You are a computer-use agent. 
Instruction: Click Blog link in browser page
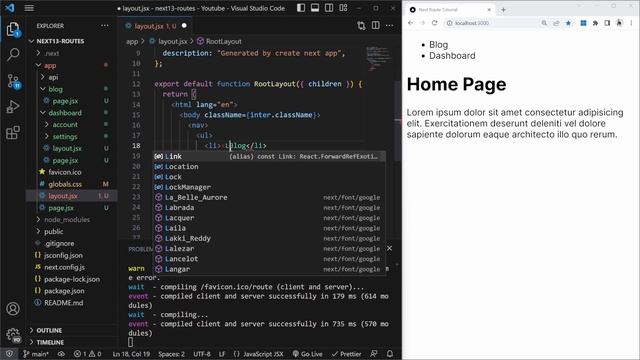pyautogui.click(x=438, y=44)
